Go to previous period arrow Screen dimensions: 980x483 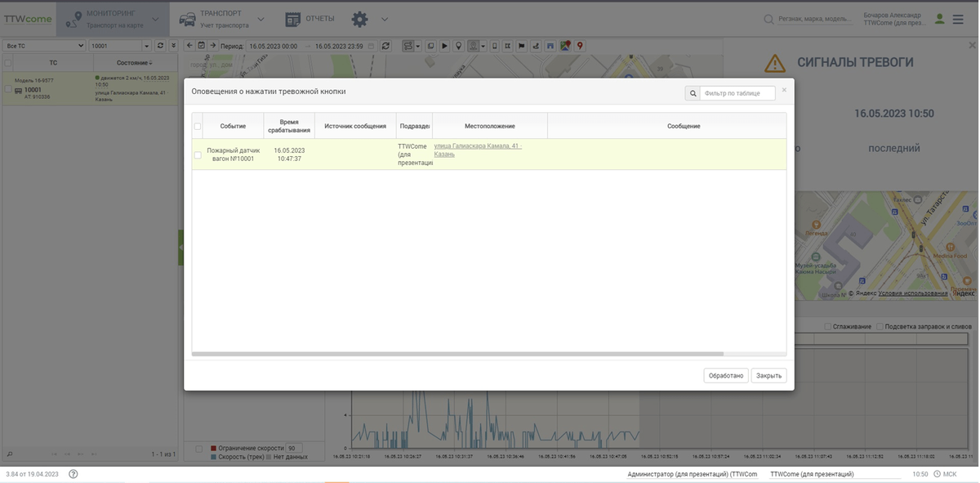click(189, 46)
